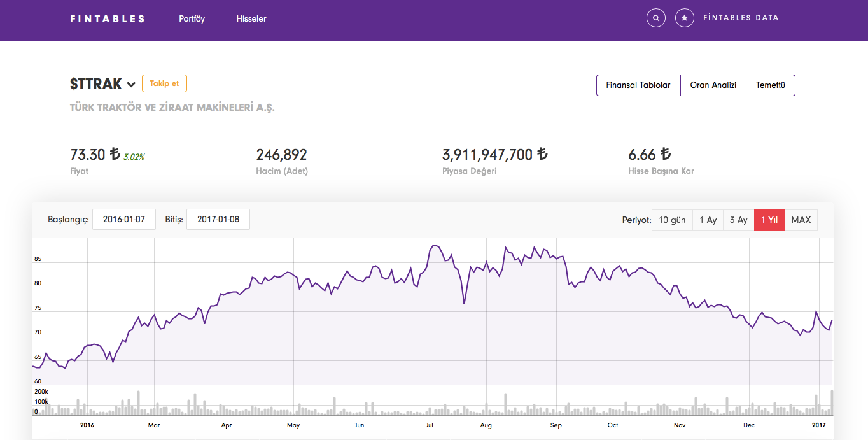Click the star favorites icon
This screenshot has height=440, width=868.
pyautogui.click(x=684, y=18)
